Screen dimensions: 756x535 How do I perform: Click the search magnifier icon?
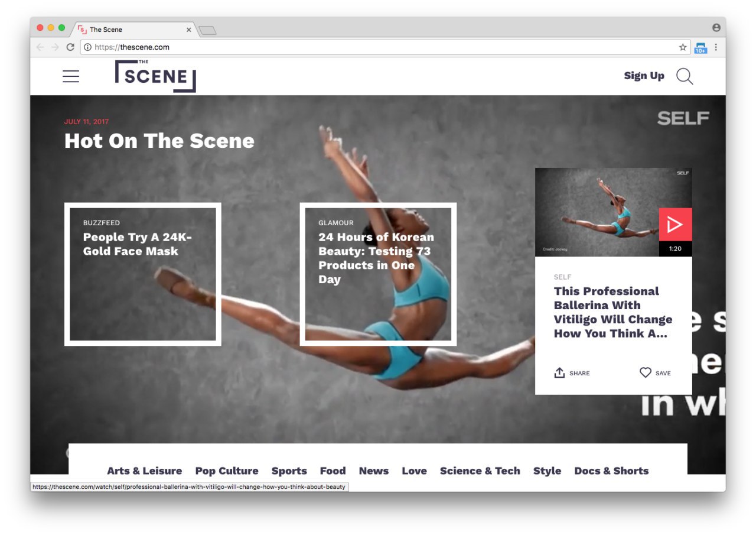(x=685, y=76)
